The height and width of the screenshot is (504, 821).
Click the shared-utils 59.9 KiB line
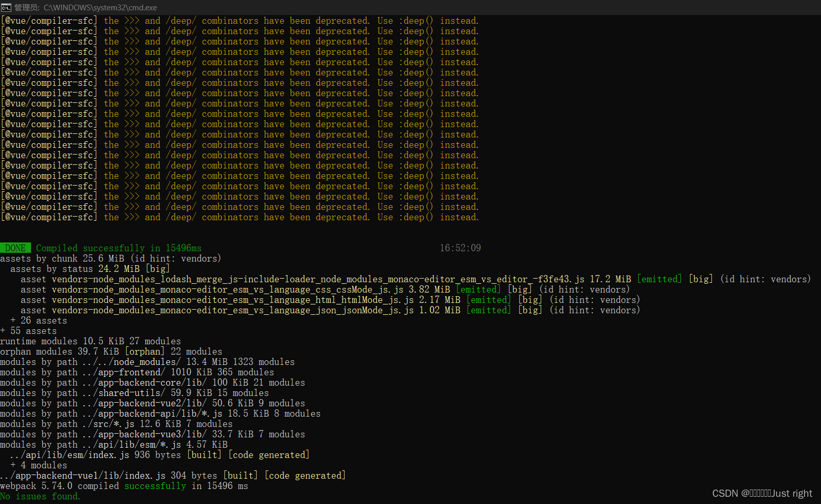tap(135, 393)
